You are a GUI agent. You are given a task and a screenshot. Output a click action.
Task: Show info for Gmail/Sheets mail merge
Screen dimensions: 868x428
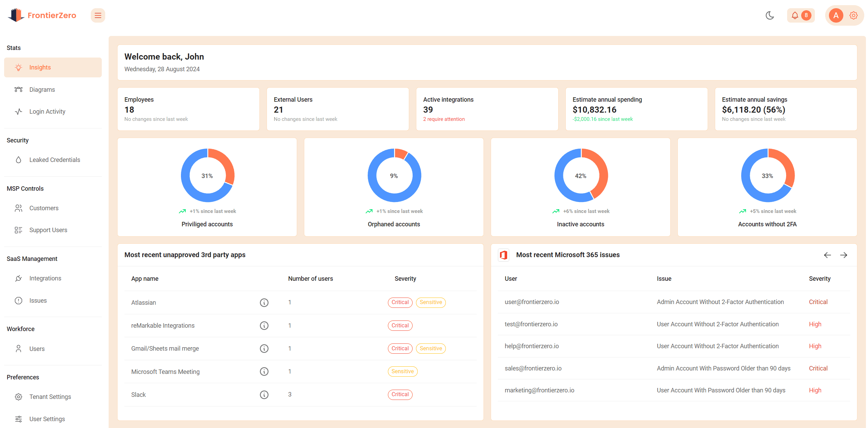pyautogui.click(x=264, y=349)
